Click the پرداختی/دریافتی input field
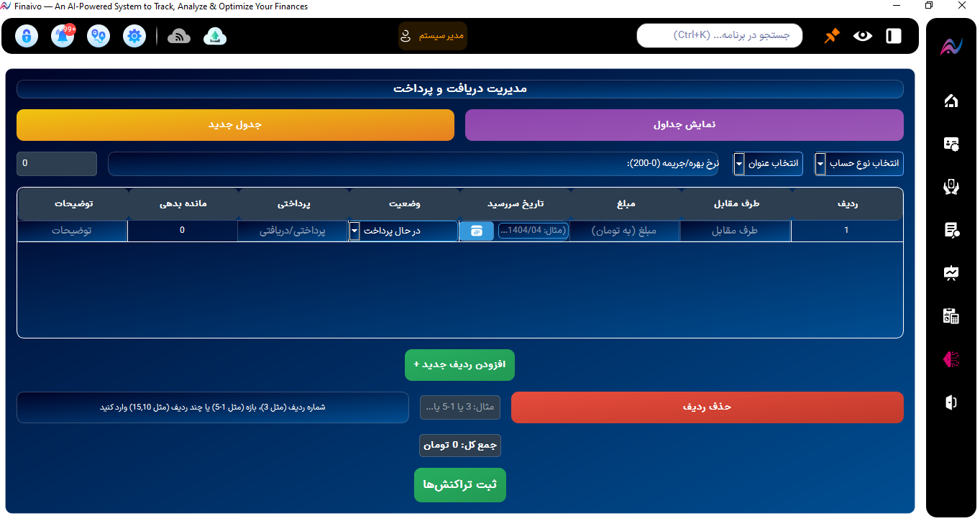The image size is (980, 521). tap(293, 231)
